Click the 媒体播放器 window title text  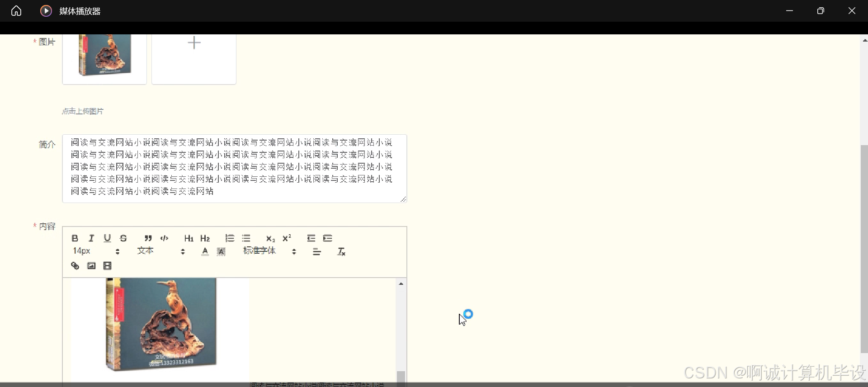pos(80,11)
